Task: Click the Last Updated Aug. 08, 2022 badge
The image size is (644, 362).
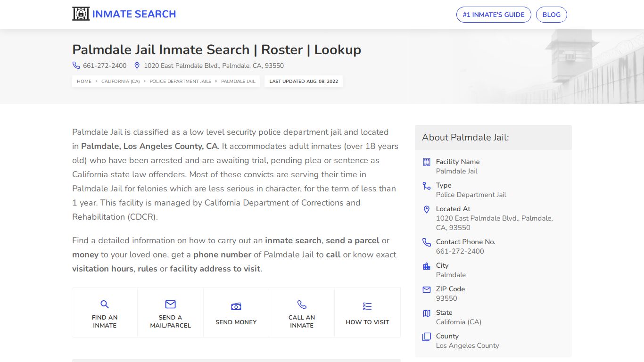Action: point(304,82)
